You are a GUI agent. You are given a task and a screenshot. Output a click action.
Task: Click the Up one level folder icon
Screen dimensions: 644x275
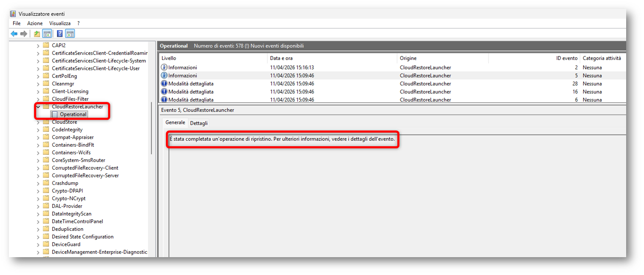click(x=37, y=34)
